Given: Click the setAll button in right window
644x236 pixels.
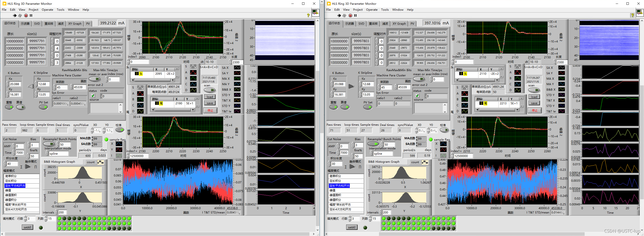Looking at the screenshot, I should [352, 227].
